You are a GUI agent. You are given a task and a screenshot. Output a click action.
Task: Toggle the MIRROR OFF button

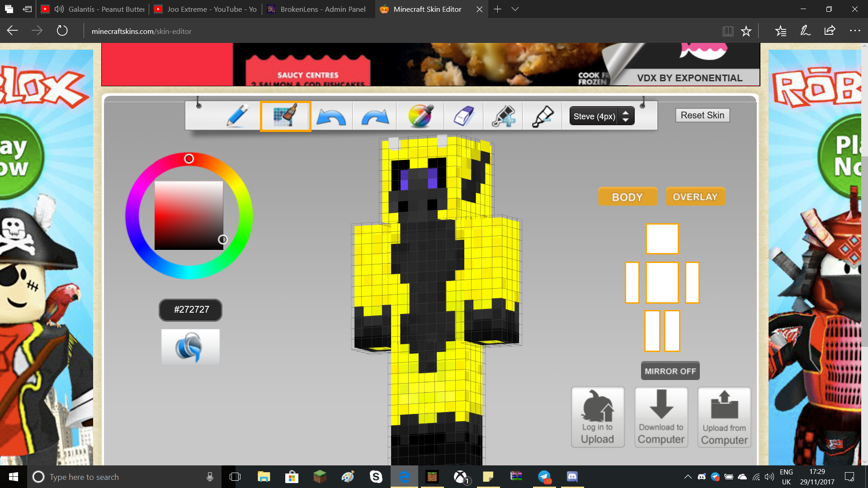tap(670, 371)
